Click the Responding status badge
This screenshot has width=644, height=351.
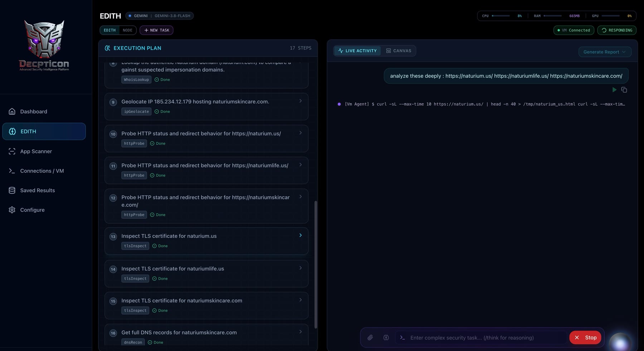tap(617, 30)
